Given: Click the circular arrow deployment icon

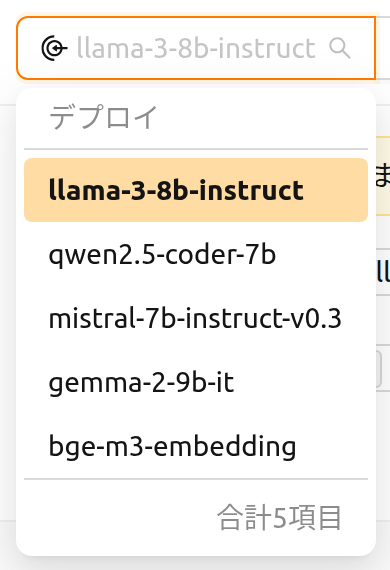Looking at the screenshot, I should point(54,48).
